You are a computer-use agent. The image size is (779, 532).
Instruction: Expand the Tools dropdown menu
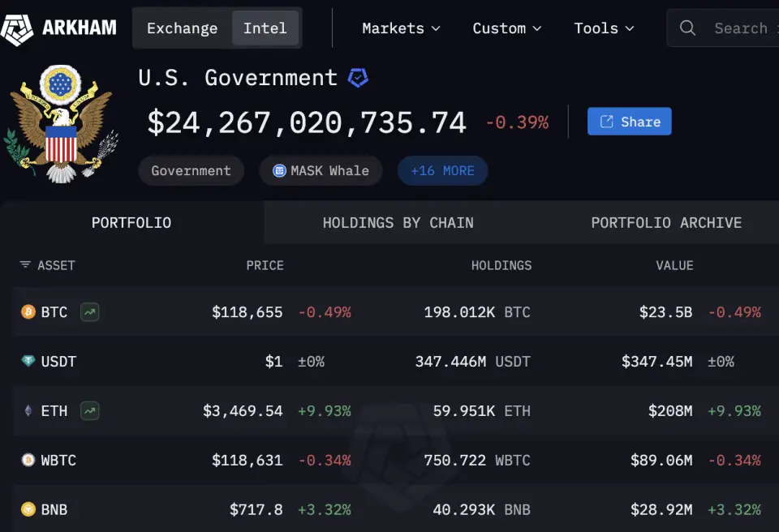click(604, 28)
